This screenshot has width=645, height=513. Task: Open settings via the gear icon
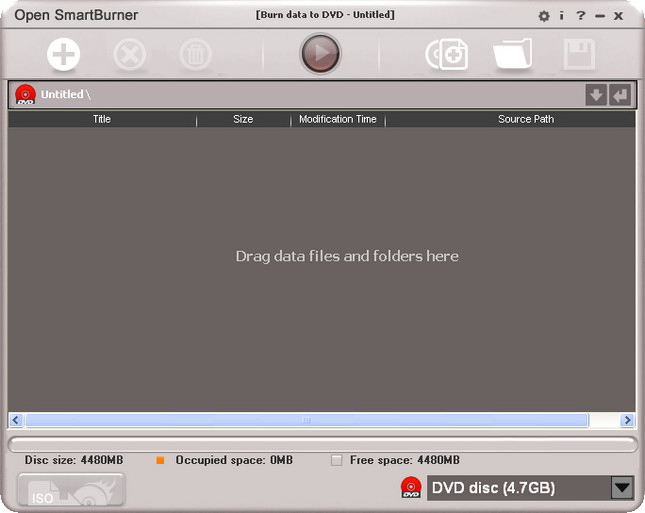click(x=544, y=16)
